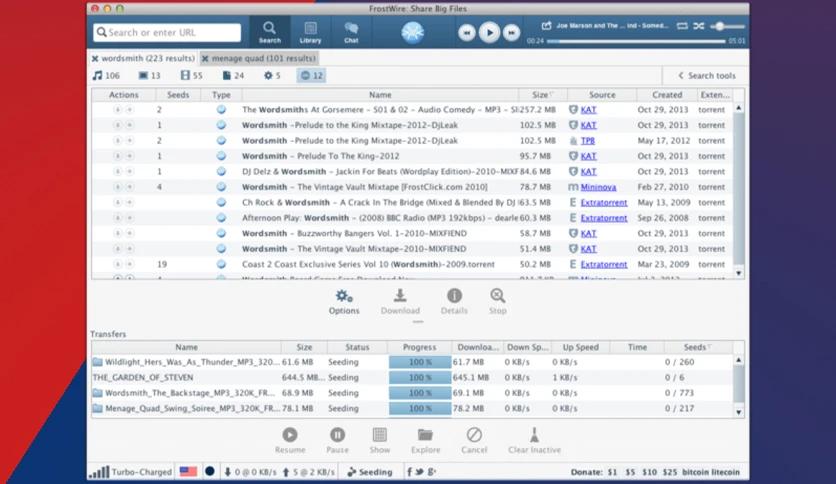Sort results by Seeds column
This screenshot has width=836, height=484.
(x=178, y=95)
